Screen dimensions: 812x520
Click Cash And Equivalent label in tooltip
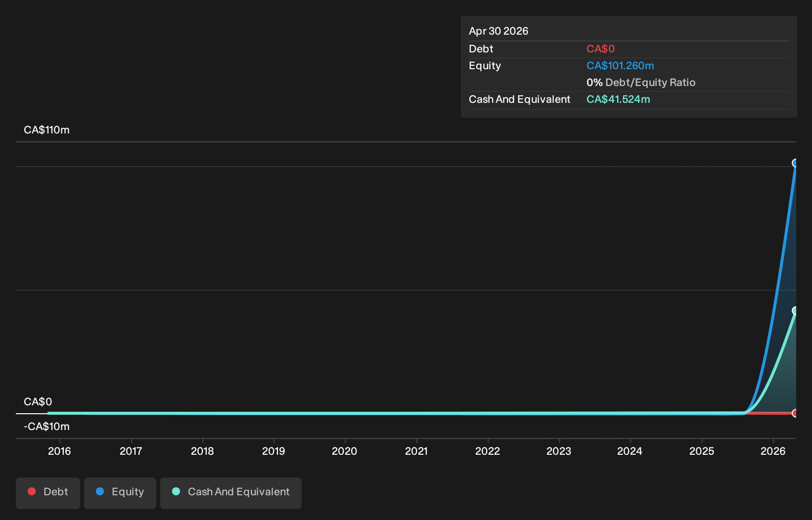(519, 99)
